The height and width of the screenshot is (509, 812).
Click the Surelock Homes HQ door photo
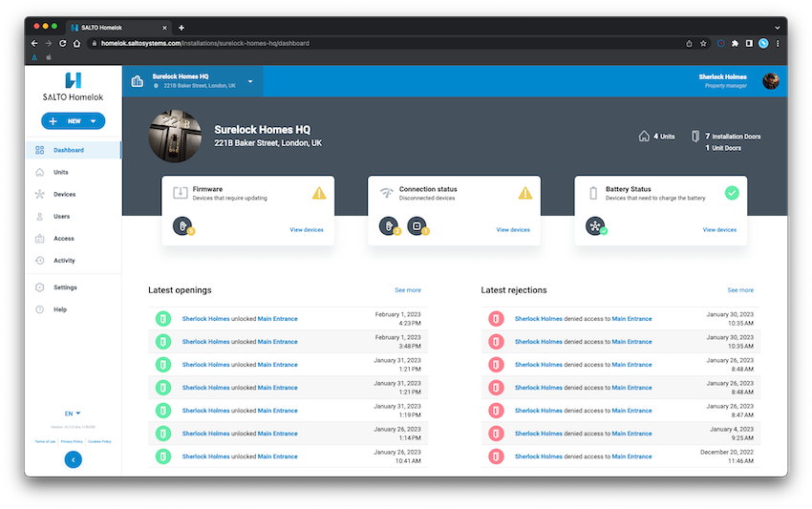[175, 137]
